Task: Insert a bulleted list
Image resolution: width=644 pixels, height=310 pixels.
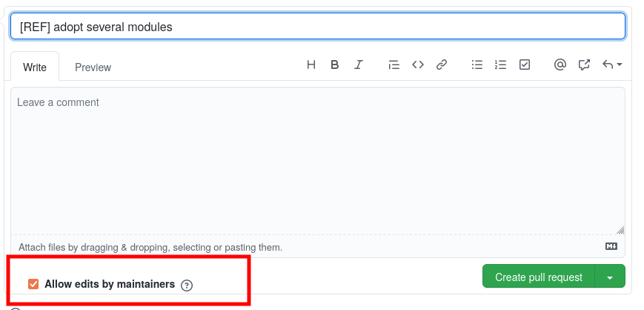Action: [477, 65]
